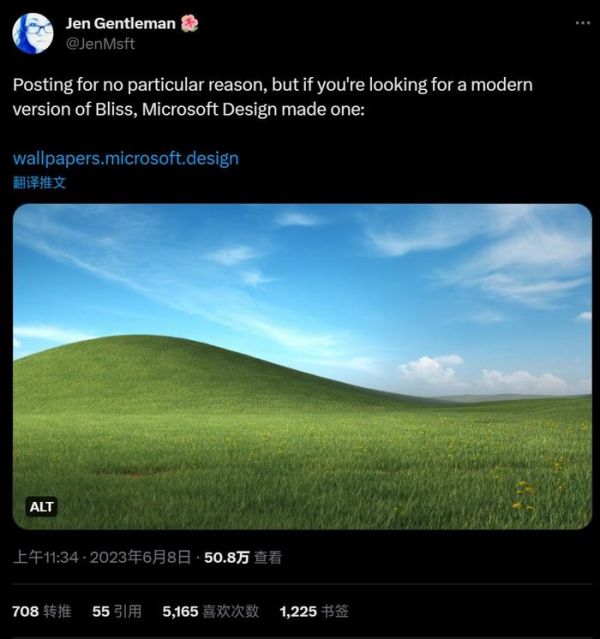
Task: Show the 55 引用 quote tweets
Action: [x=116, y=611]
